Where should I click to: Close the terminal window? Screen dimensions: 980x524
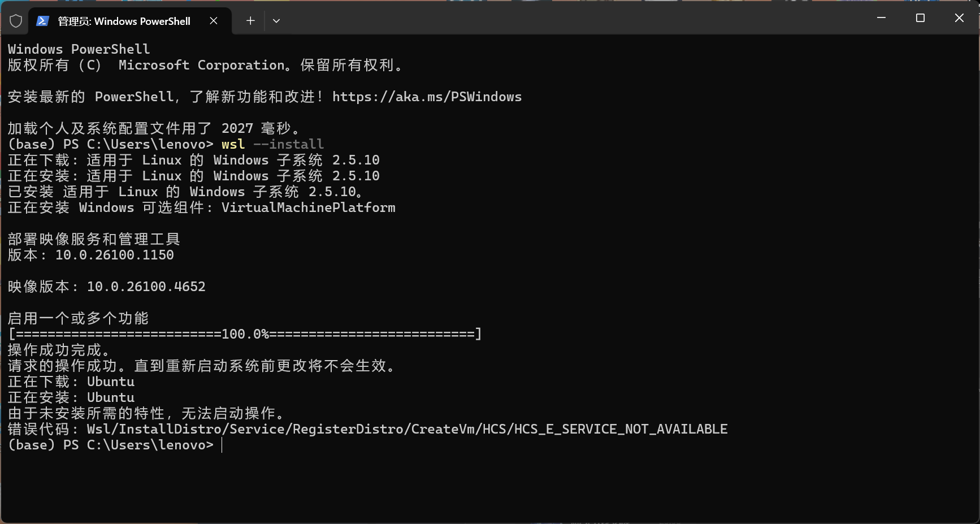point(959,18)
